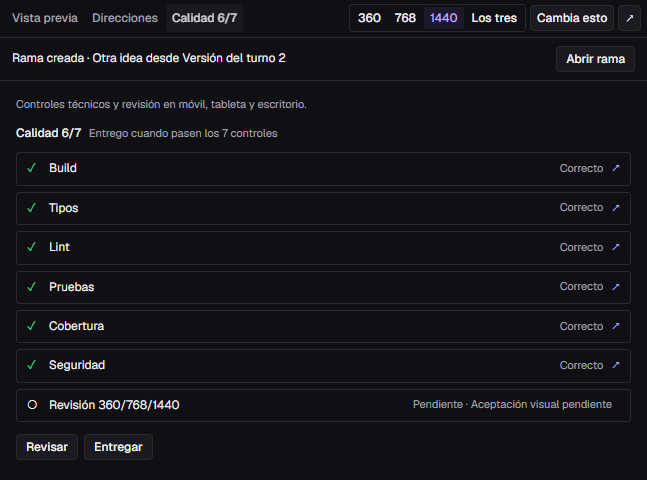This screenshot has width=647, height=480.
Task: Select the Seguridad check row label
Action: [x=77, y=365]
